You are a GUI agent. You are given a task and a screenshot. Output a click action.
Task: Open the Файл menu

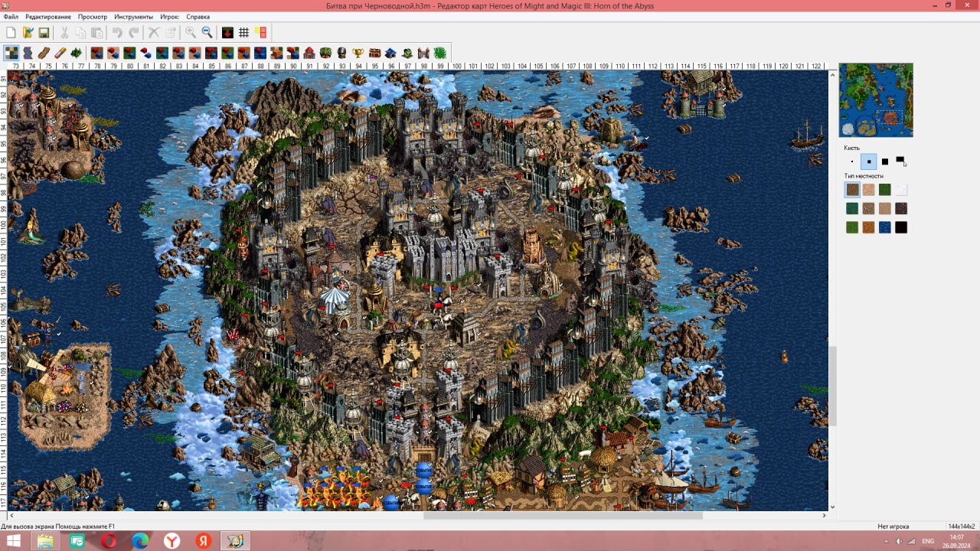[11, 16]
